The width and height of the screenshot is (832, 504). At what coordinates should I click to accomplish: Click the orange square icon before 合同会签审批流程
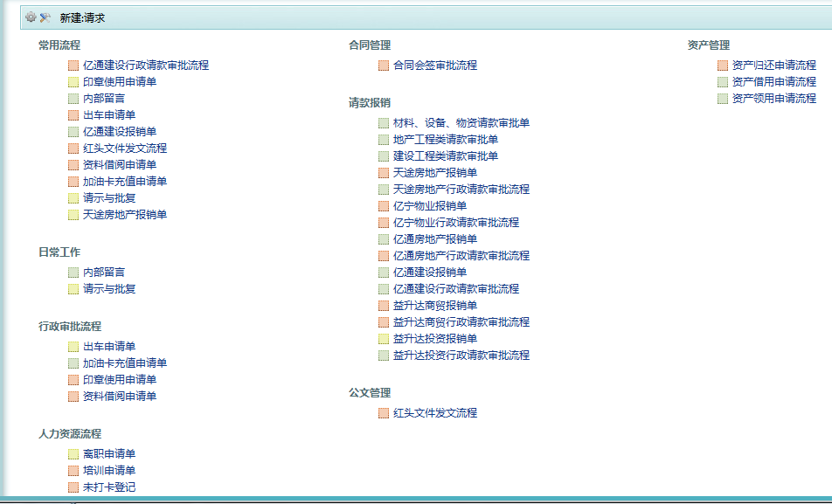[x=384, y=66]
